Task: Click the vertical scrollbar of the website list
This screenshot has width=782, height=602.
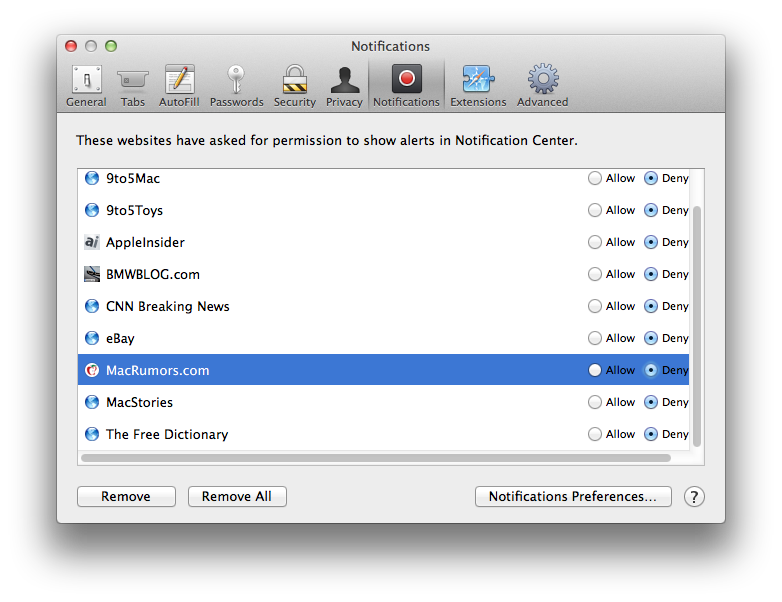Action: (697, 327)
